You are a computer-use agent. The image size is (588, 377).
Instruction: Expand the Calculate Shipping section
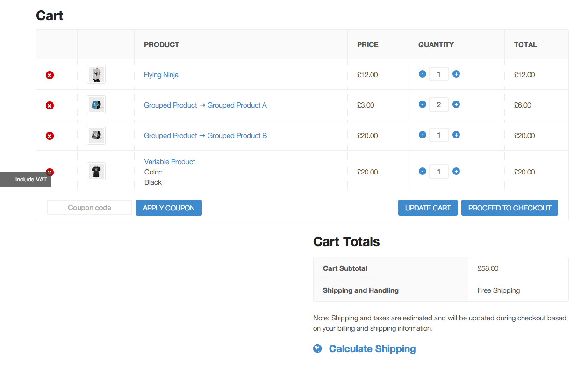(372, 349)
